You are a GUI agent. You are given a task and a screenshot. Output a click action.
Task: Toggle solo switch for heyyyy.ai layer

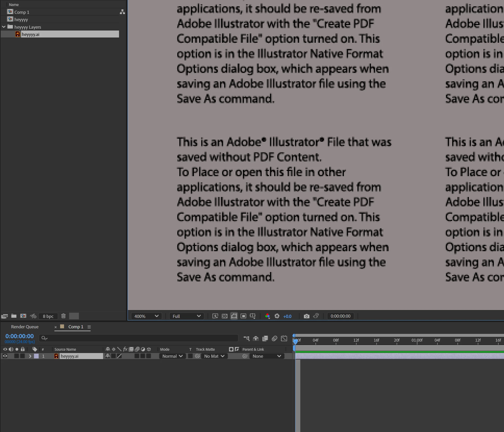[17, 356]
